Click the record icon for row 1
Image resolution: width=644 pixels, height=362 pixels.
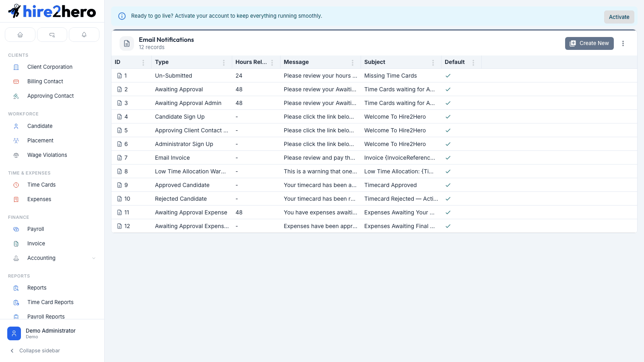tap(120, 76)
